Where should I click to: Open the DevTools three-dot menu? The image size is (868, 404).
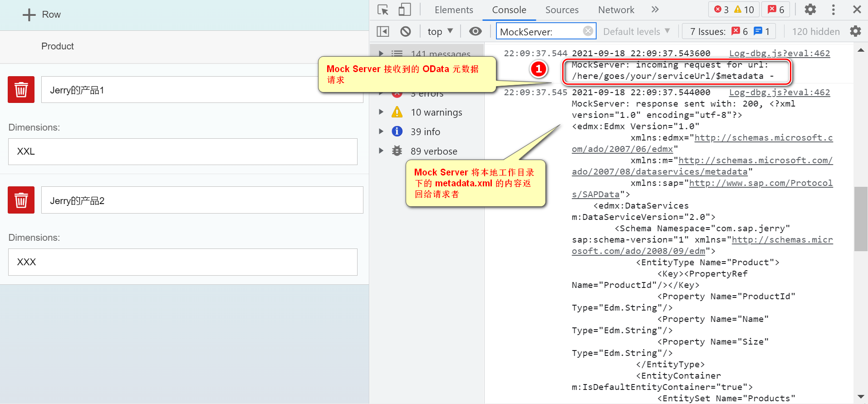click(x=833, y=10)
